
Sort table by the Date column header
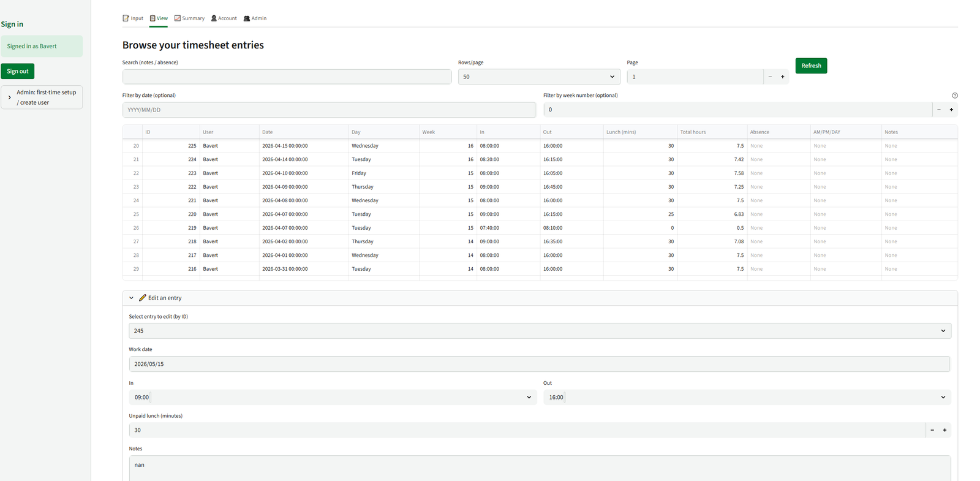[x=304, y=132]
